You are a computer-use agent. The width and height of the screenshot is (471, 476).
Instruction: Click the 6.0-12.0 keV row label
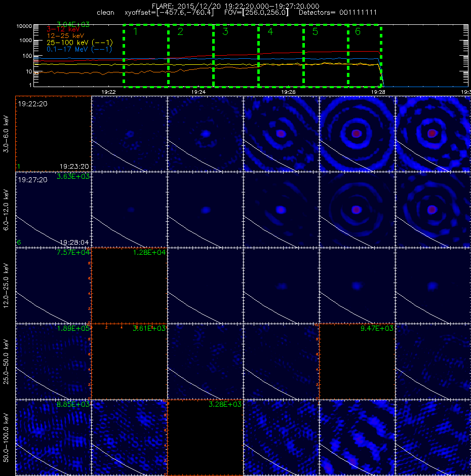coord(6,210)
